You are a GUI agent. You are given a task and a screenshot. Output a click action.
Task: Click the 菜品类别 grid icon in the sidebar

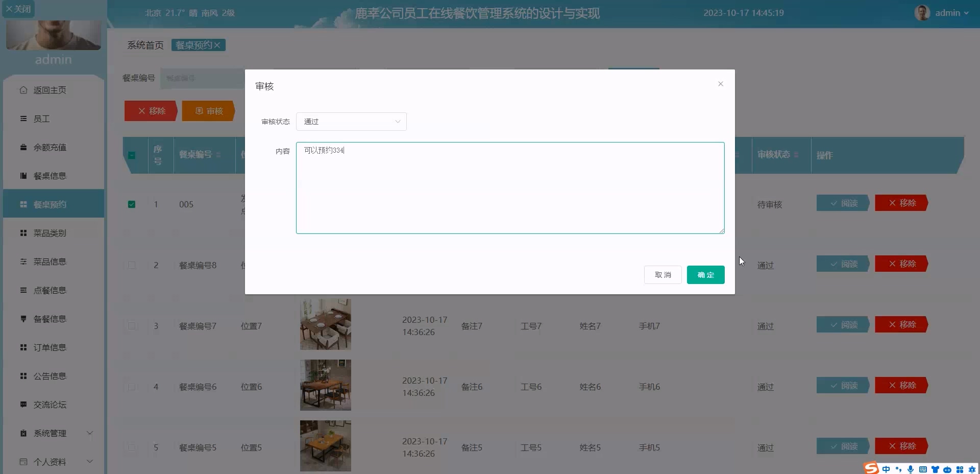23,233
